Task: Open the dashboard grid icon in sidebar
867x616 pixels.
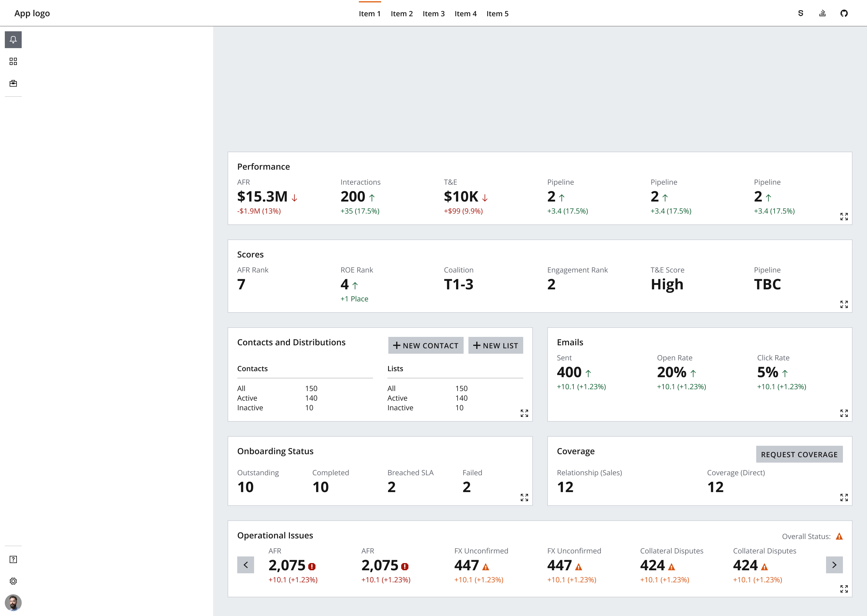Action: click(13, 61)
